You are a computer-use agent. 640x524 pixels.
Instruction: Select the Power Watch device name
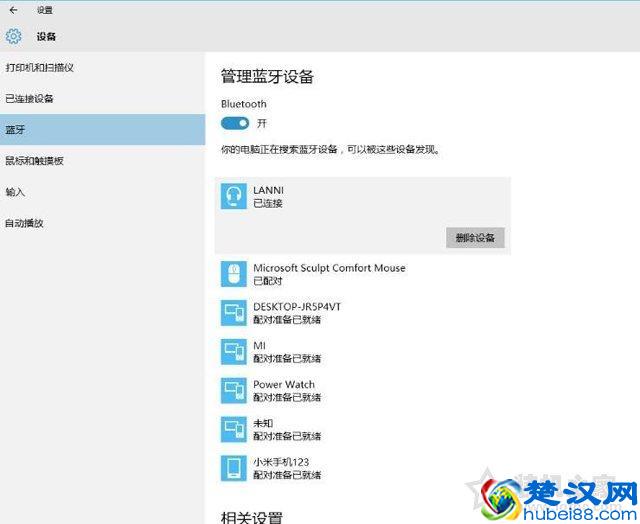point(284,384)
